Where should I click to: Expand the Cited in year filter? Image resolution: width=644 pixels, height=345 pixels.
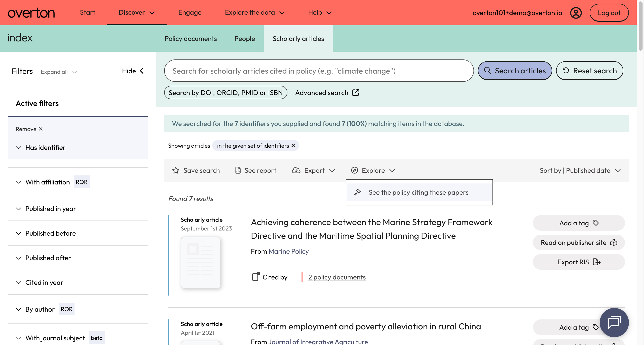tap(78, 282)
